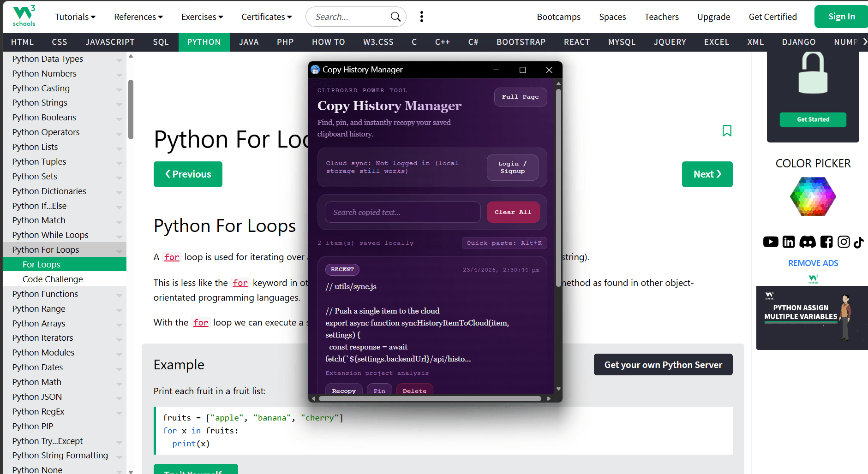Image resolution: width=868 pixels, height=474 pixels.
Task: Open the W3Schools Instagram icon
Action: (844, 242)
